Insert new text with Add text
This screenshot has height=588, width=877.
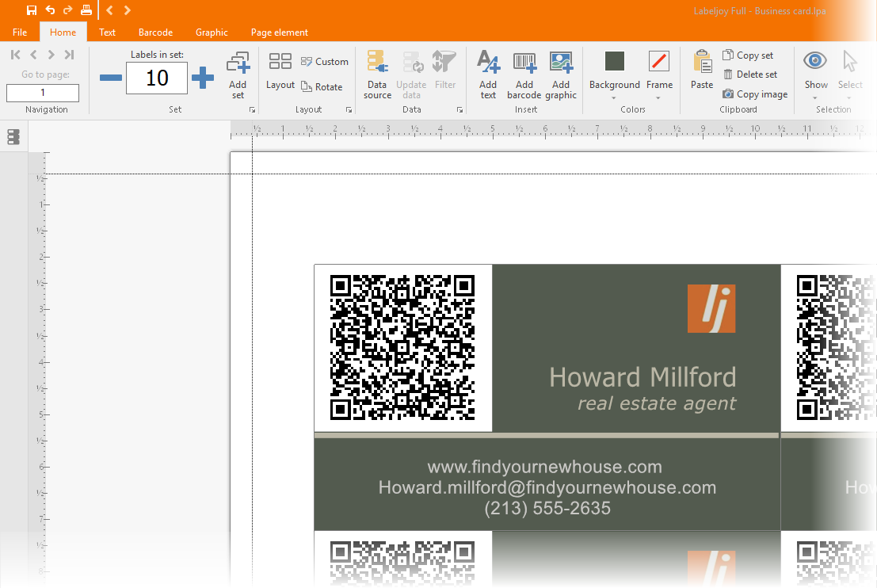488,75
